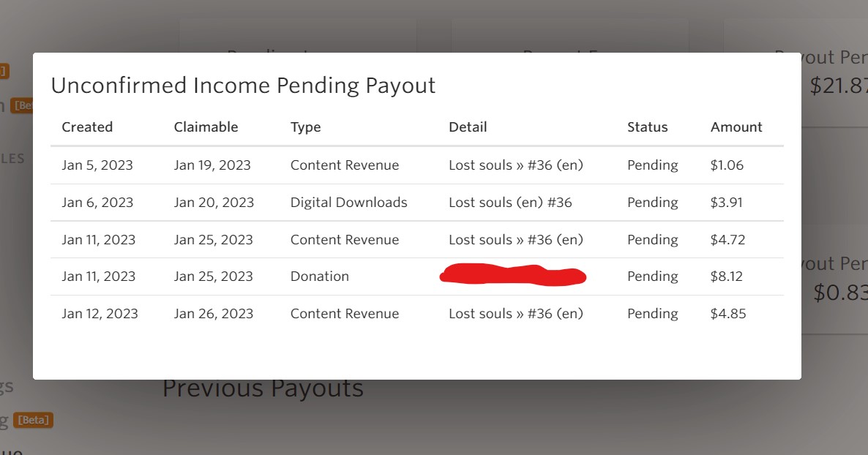Select the $1.06 amount cell
The image size is (868, 455).
[x=726, y=165]
